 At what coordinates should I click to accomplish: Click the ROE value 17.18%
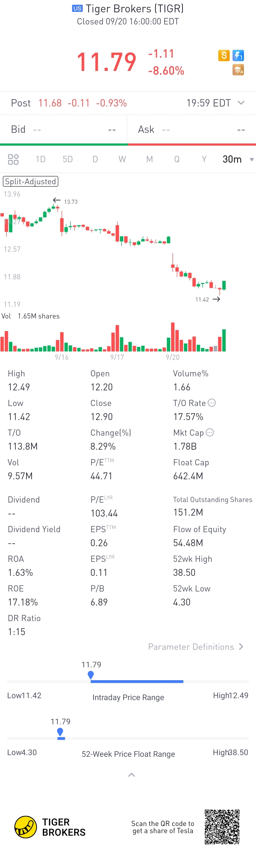(23, 602)
